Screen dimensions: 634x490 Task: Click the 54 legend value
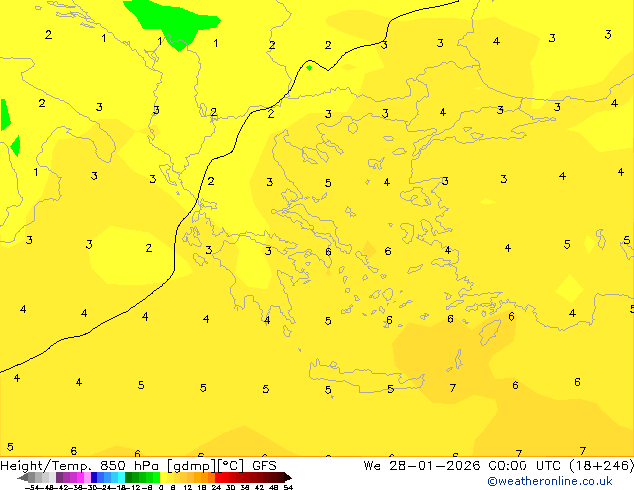pos(288,488)
